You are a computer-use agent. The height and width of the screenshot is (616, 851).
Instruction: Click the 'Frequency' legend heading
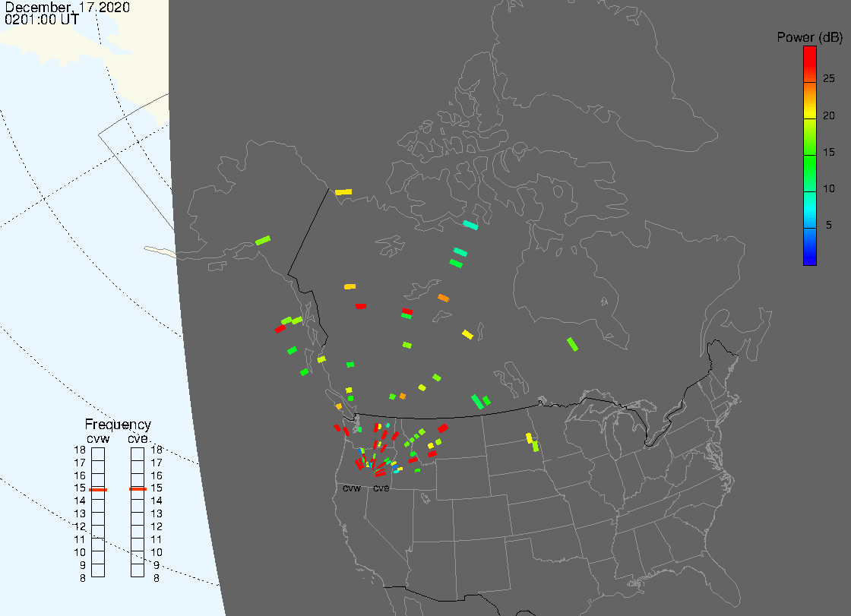[x=118, y=425]
